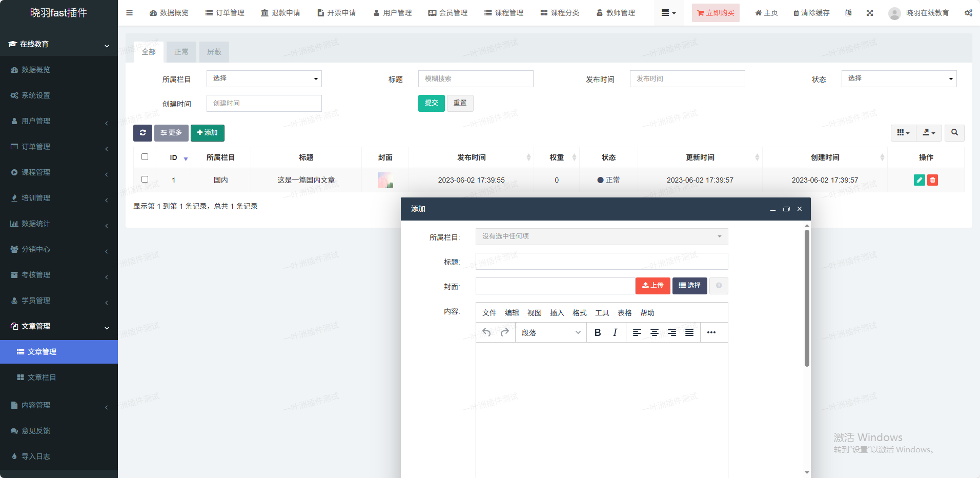
Task: Click the green edit pencil icon
Action: pyautogui.click(x=919, y=180)
